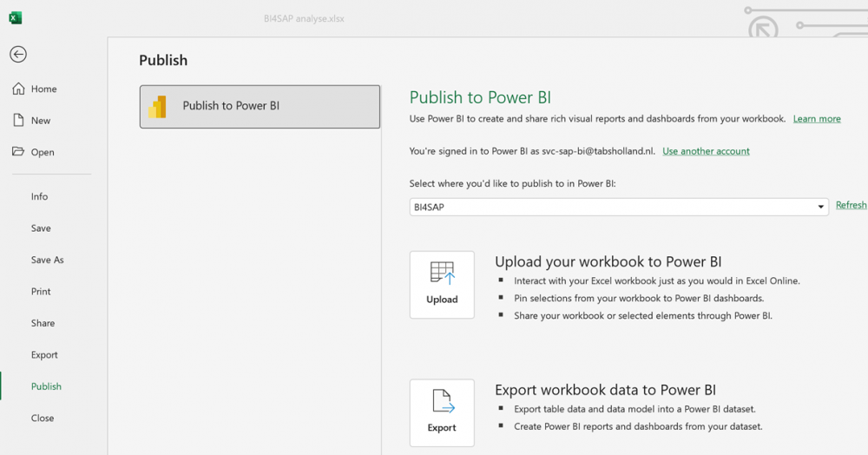Click the Upload your workbook to Power BI heading
Screen dimensions: 868x455
[608, 262]
